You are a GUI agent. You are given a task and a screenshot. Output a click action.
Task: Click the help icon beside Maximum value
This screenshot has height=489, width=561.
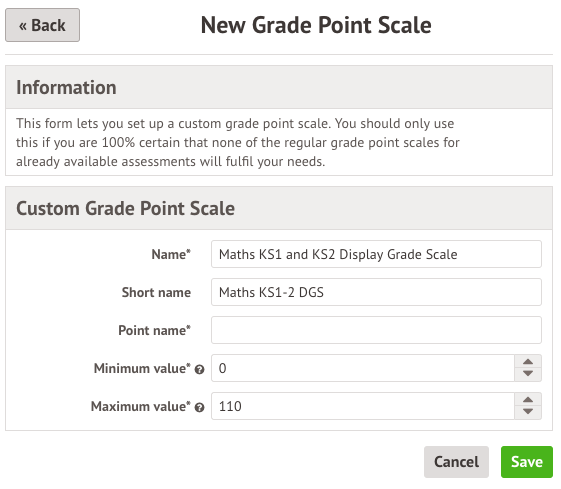pyautogui.click(x=199, y=407)
